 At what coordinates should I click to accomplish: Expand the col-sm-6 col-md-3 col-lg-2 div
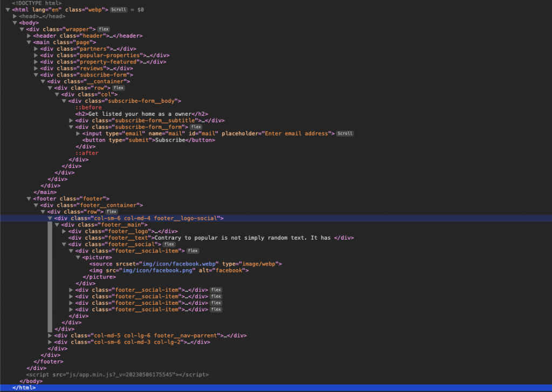click(x=50, y=342)
